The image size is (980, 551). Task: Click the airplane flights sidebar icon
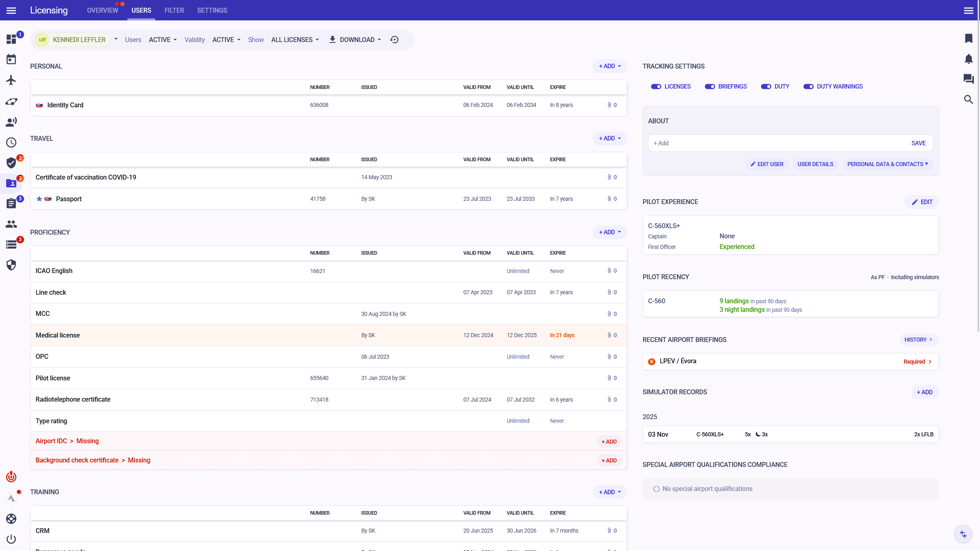click(11, 80)
